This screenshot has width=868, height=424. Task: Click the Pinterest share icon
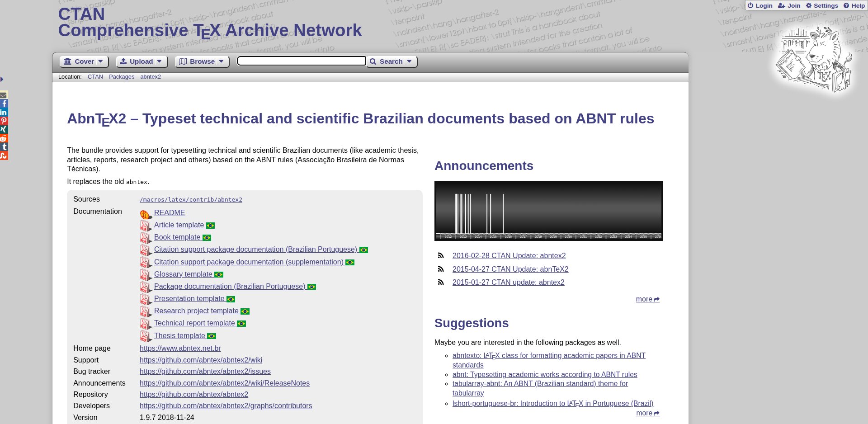pyautogui.click(x=4, y=121)
